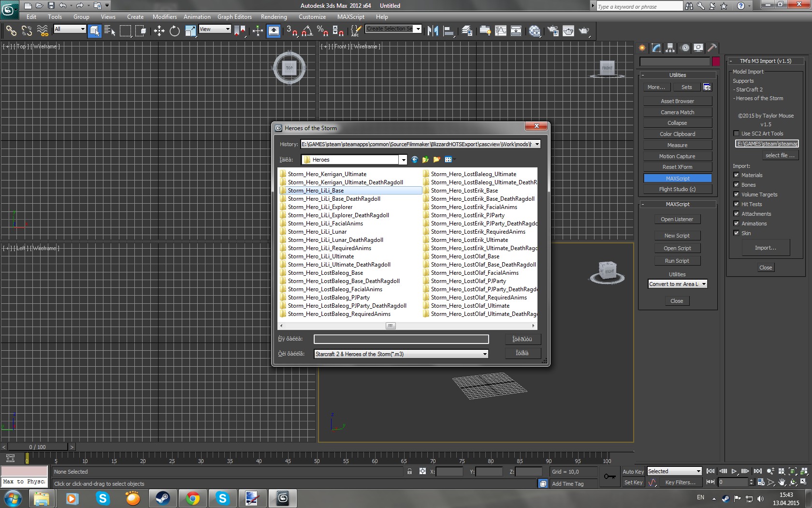Open the MAXScript menu
Screen dimensions: 812x508
coord(350,17)
